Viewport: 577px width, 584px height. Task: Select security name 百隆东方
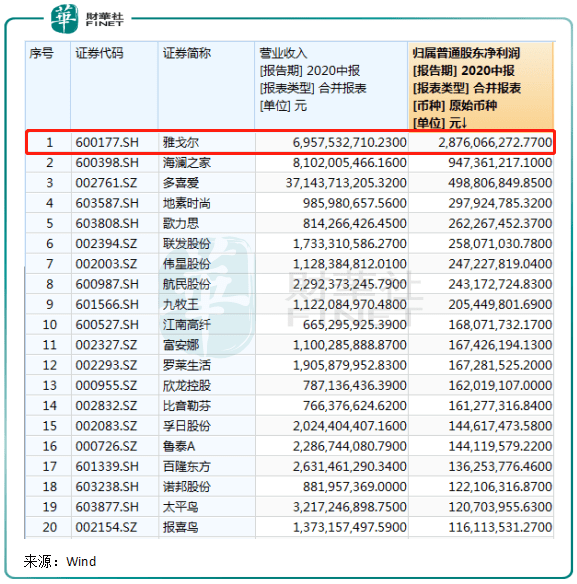[187, 466]
